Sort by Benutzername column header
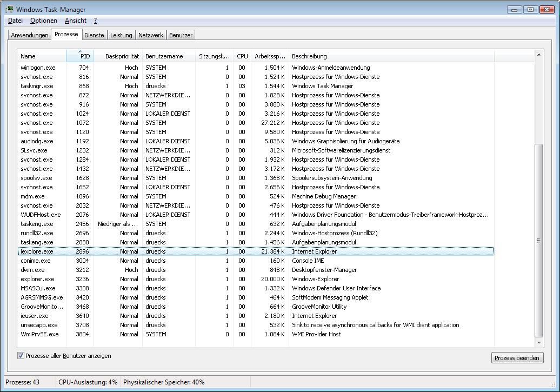The image size is (560, 392). (169, 56)
